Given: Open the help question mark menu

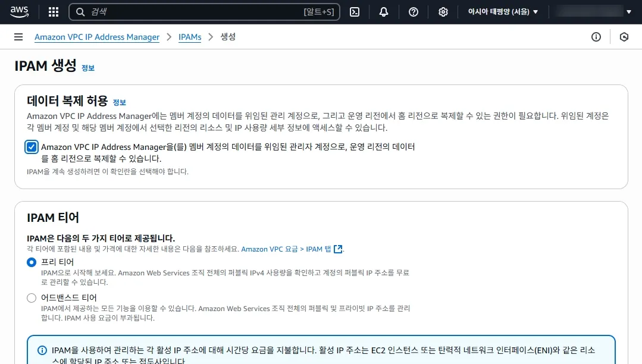Looking at the screenshot, I should pyautogui.click(x=414, y=12).
